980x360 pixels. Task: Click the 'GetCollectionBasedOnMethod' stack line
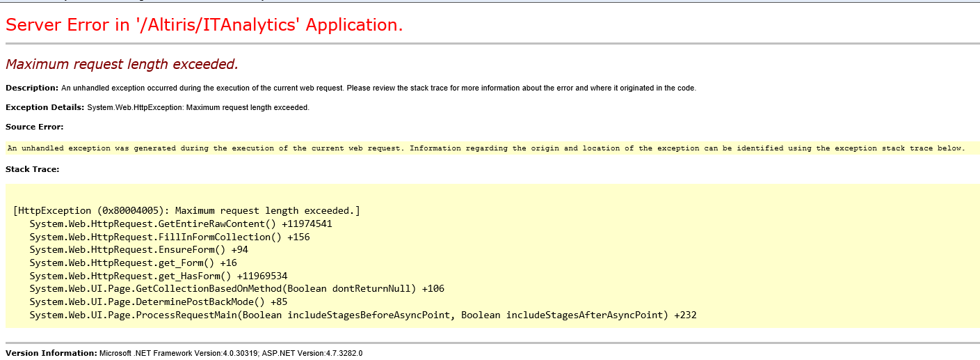[x=236, y=288]
